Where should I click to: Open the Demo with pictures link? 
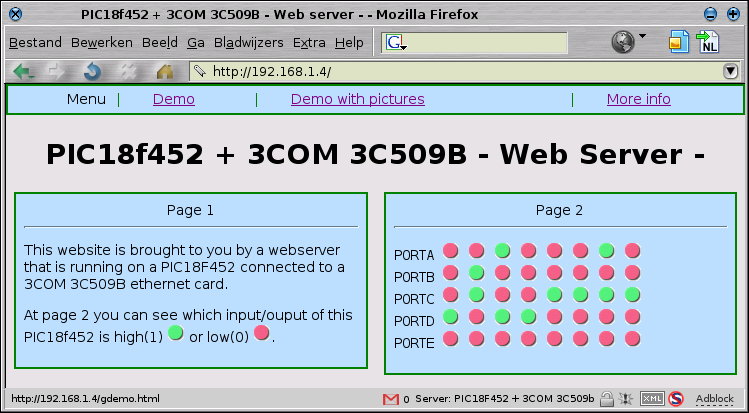click(x=358, y=99)
